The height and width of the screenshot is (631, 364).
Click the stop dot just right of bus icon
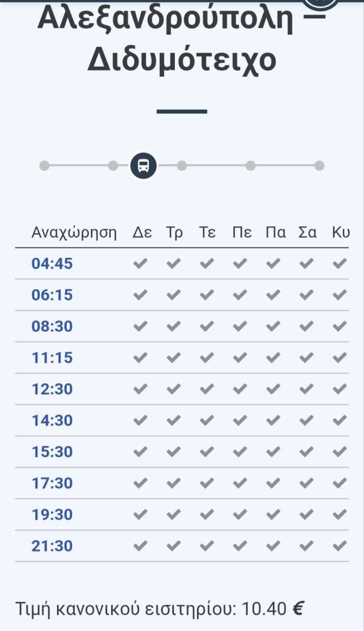pyautogui.click(x=182, y=165)
